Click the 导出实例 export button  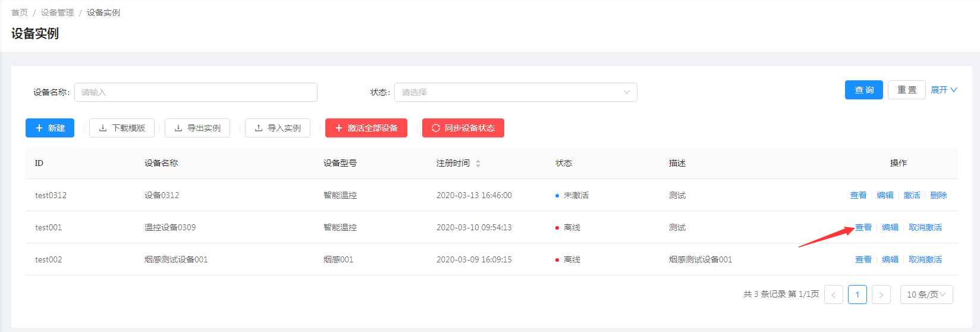pos(197,128)
